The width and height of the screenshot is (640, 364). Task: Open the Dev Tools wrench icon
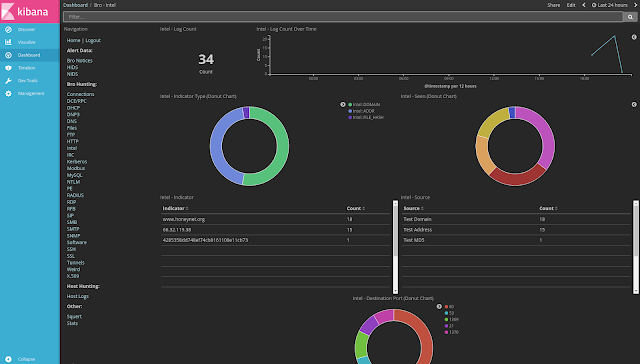[8, 81]
